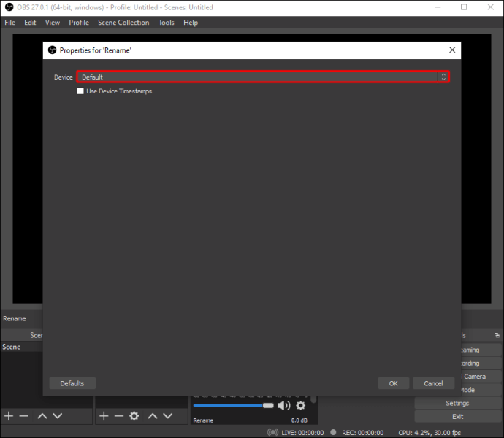Viewport: 504px width, 438px height.
Task: Confirm the Properties dialog with OK
Action: [x=394, y=383]
